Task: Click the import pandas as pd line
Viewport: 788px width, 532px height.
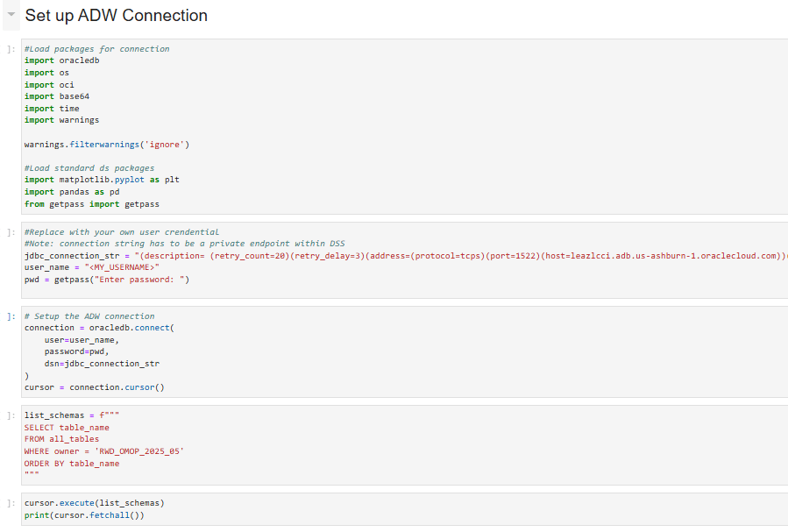Action: [x=72, y=191]
